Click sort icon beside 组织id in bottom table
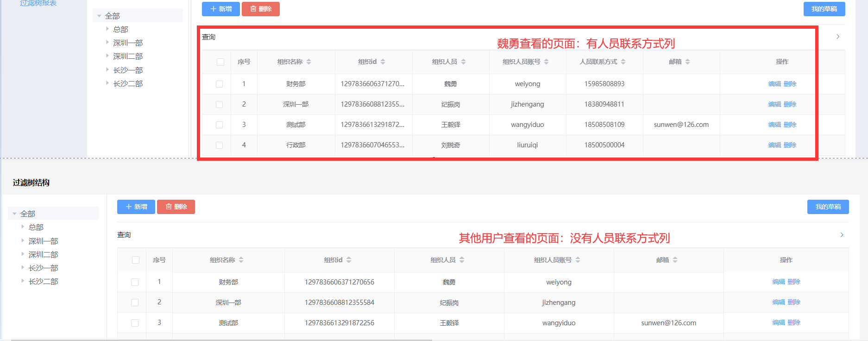This screenshot has width=868, height=341. click(349, 260)
